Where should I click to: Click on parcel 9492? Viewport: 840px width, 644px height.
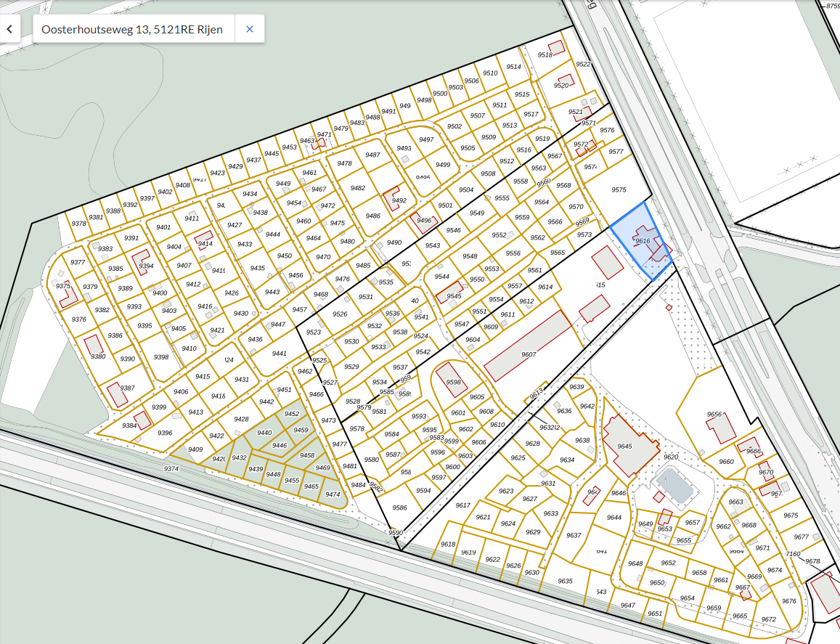tap(399, 200)
